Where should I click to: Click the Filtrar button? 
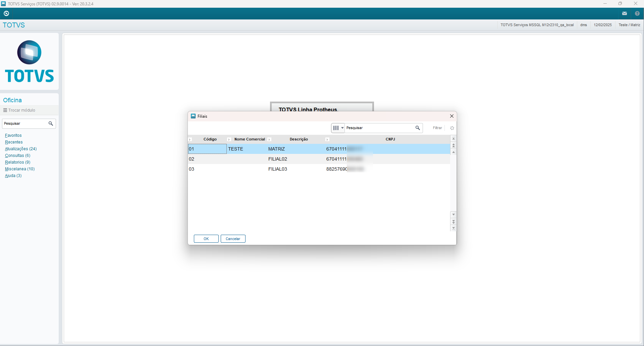click(437, 128)
